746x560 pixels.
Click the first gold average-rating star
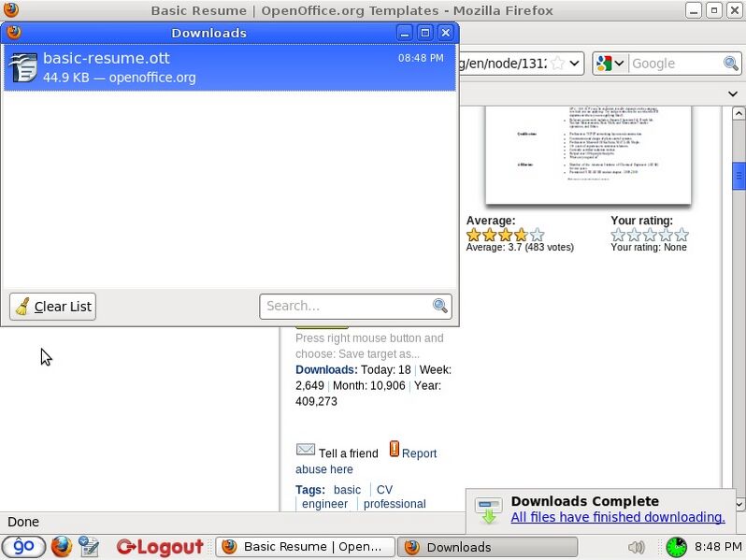pyautogui.click(x=473, y=235)
